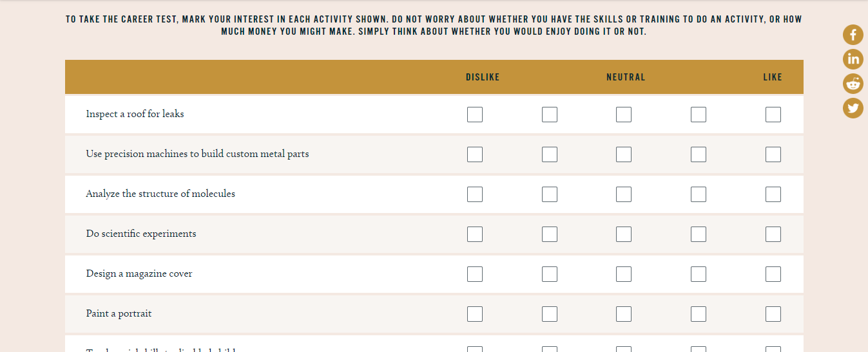Share the test on LinkedIn
This screenshot has height=352, width=868.
(x=853, y=59)
